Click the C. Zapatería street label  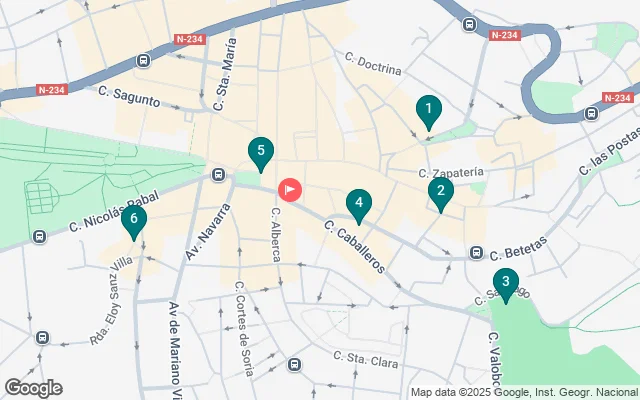pos(451,173)
